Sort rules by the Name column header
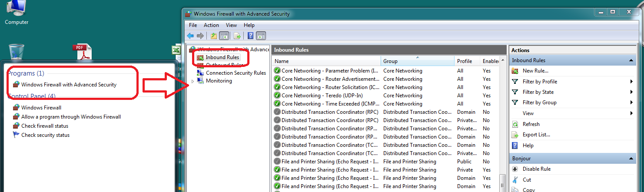The image size is (644, 192). pyautogui.click(x=326, y=61)
